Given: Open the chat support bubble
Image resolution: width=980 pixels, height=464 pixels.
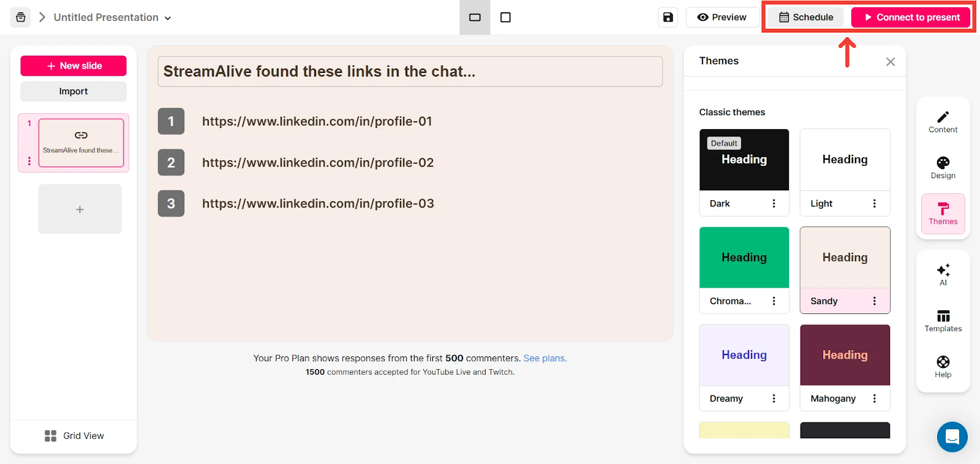Looking at the screenshot, I should click(952, 436).
